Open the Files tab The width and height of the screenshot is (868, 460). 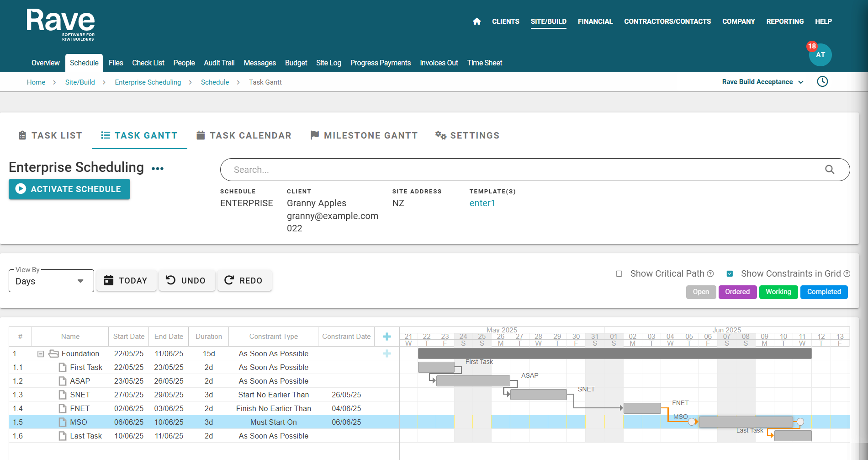click(x=116, y=63)
